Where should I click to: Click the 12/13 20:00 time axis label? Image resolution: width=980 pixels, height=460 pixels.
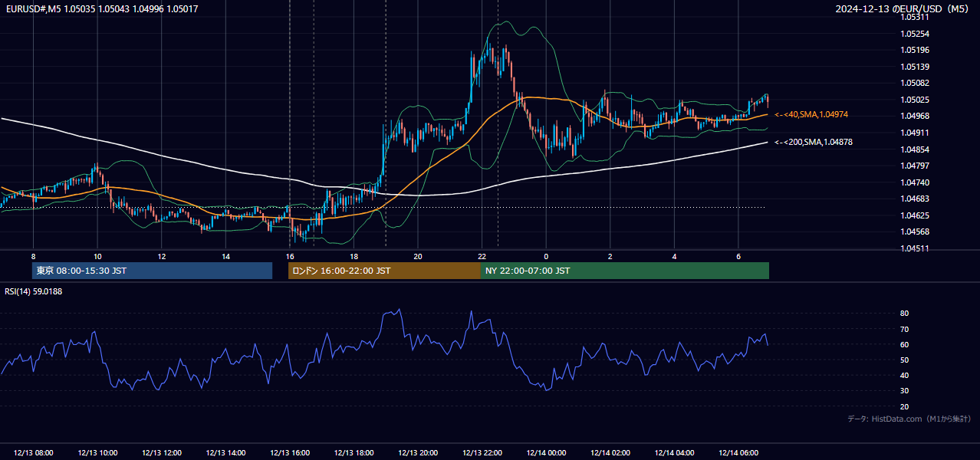[418, 453]
